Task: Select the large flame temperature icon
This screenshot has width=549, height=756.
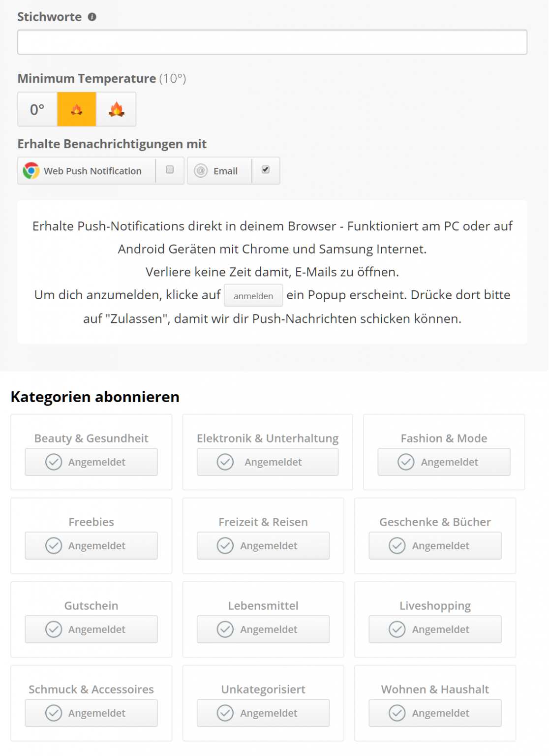Action: [x=116, y=109]
